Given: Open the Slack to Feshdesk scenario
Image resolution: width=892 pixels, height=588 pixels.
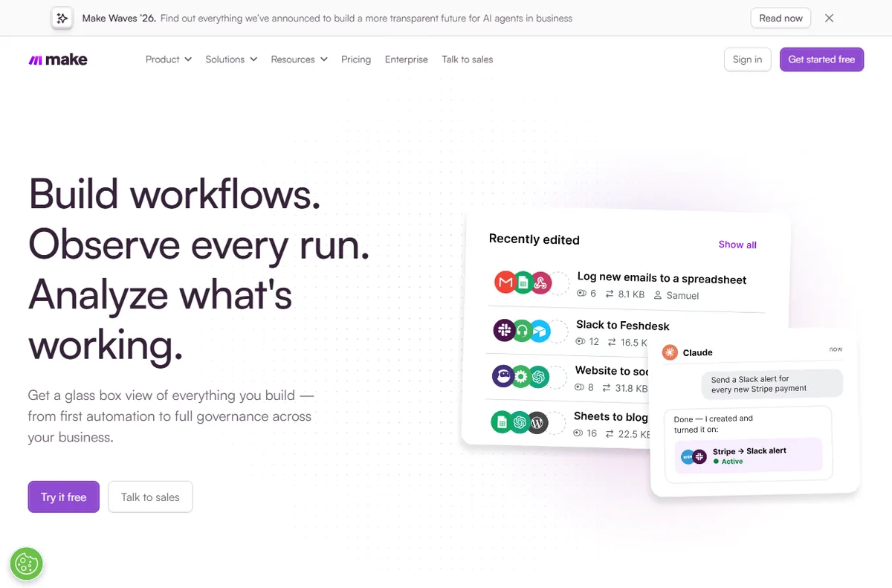Looking at the screenshot, I should pyautogui.click(x=623, y=325).
